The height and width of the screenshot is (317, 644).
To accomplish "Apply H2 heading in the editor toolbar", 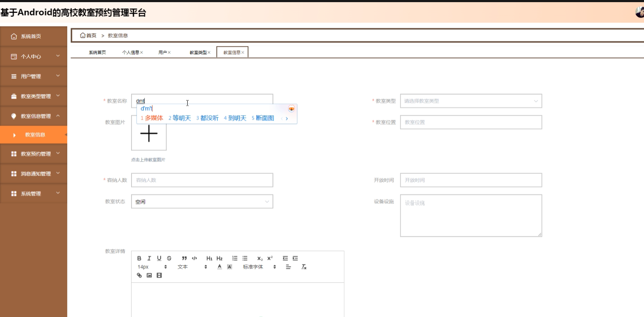I will click(219, 258).
